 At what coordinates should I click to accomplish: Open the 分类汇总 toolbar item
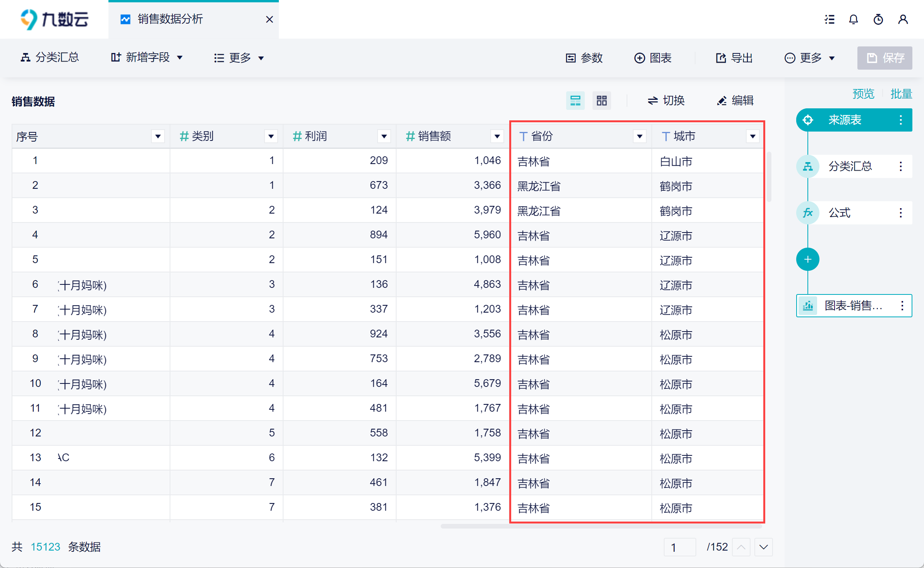pyautogui.click(x=50, y=58)
